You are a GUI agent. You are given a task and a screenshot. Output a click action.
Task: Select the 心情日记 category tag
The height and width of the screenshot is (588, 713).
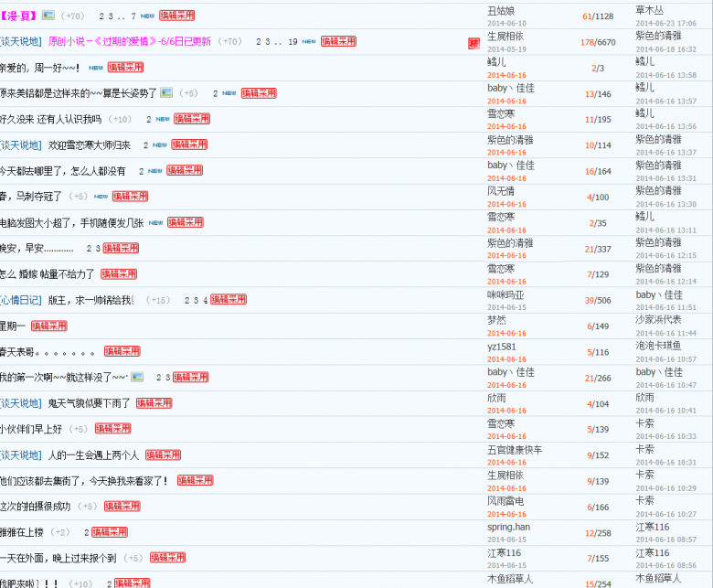point(20,300)
